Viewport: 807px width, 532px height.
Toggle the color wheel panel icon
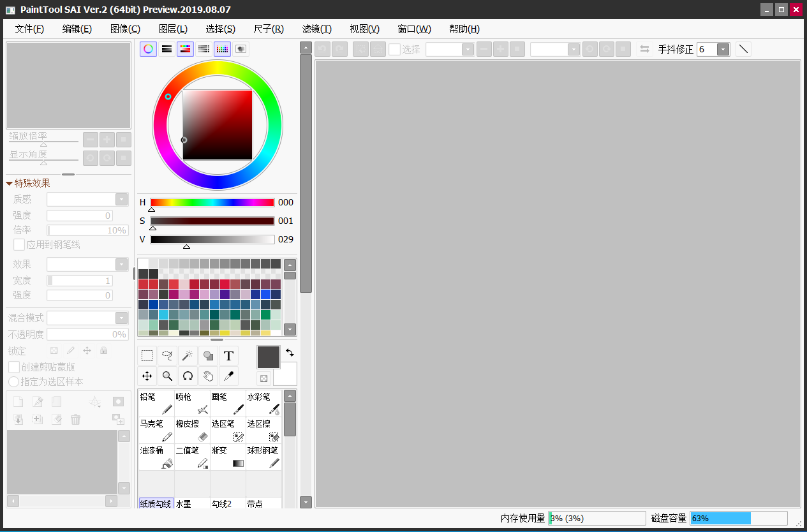point(148,49)
